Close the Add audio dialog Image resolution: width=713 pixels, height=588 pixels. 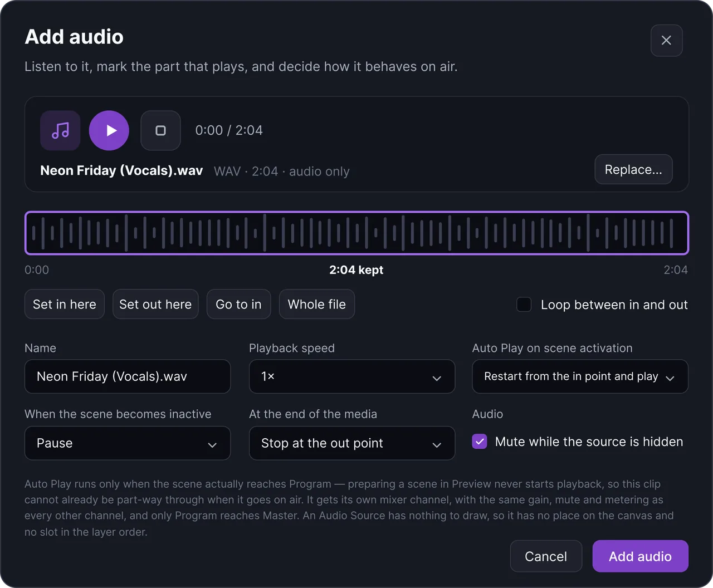click(x=666, y=40)
